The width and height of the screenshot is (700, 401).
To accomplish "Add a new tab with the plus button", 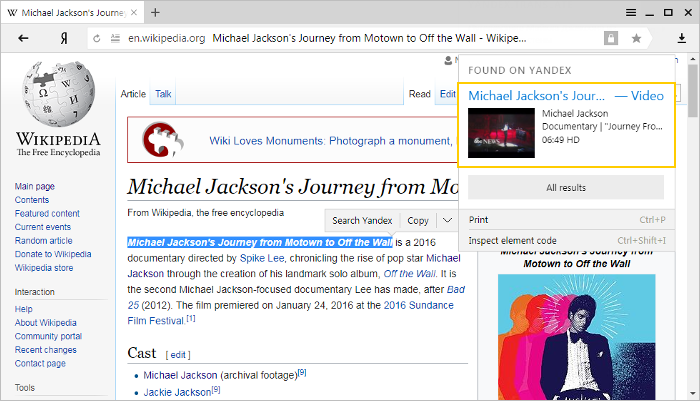I will point(155,13).
